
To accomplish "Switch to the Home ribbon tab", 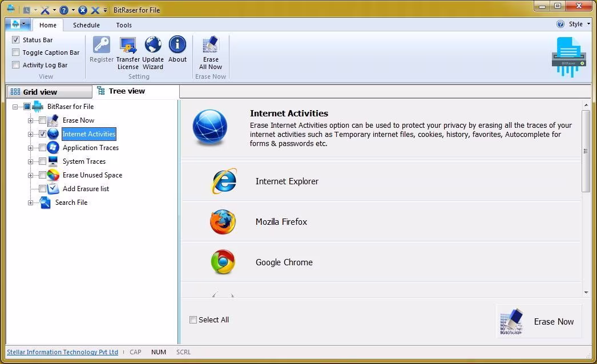I will pyautogui.click(x=47, y=25).
